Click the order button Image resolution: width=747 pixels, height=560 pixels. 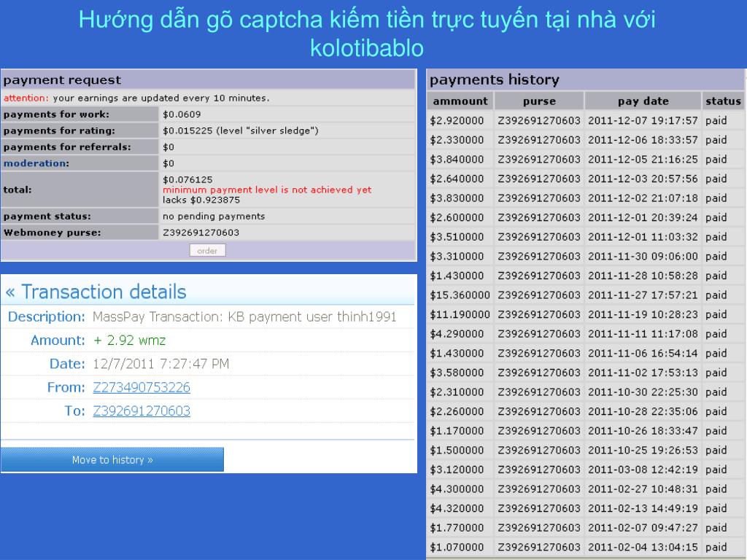(x=207, y=251)
